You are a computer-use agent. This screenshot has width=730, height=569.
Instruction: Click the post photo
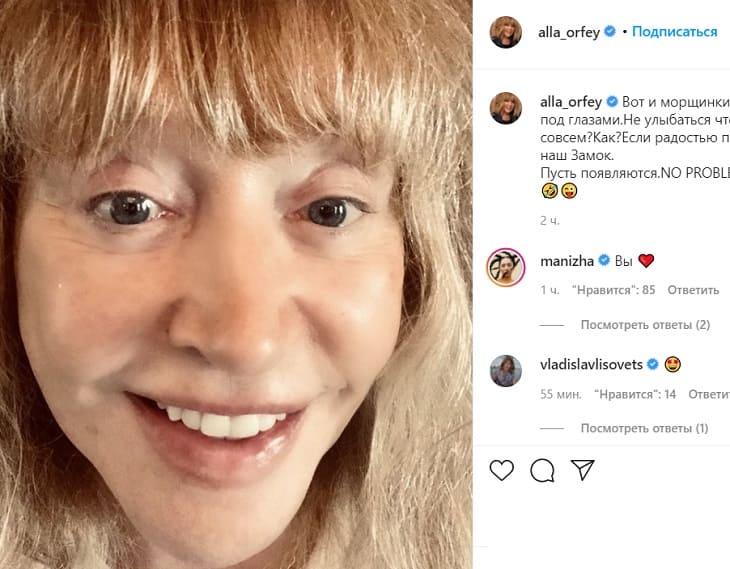236,284
